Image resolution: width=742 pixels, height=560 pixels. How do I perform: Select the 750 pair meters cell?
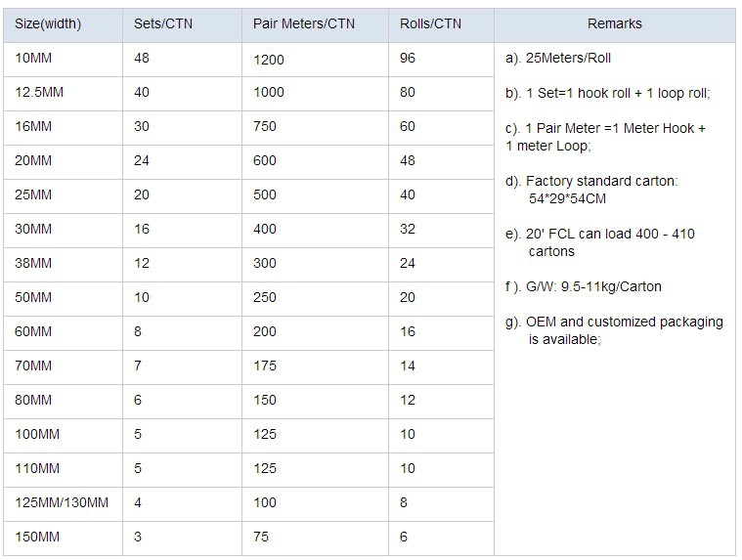[x=315, y=128]
